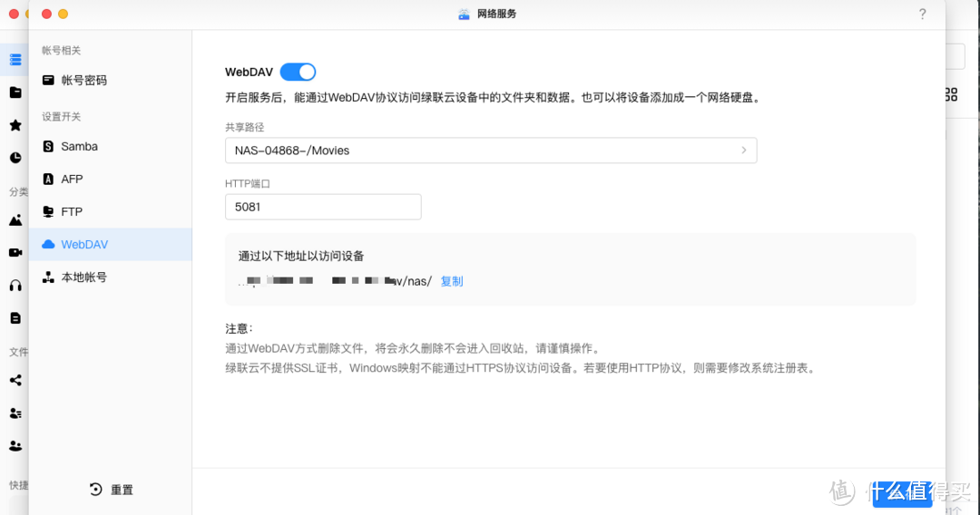The image size is (980, 515).
Task: Open folder icon in background sidebar
Action: pos(15,93)
